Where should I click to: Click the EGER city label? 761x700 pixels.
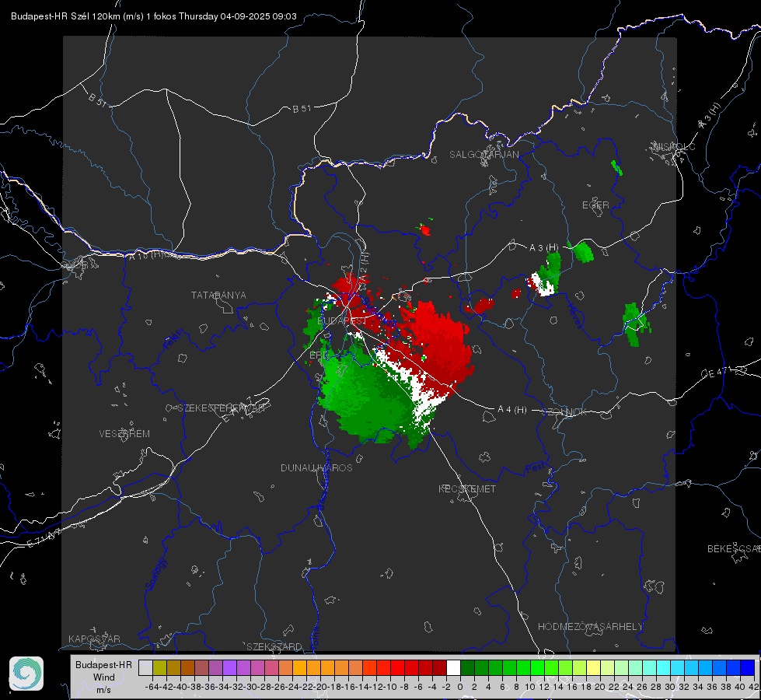(x=595, y=205)
